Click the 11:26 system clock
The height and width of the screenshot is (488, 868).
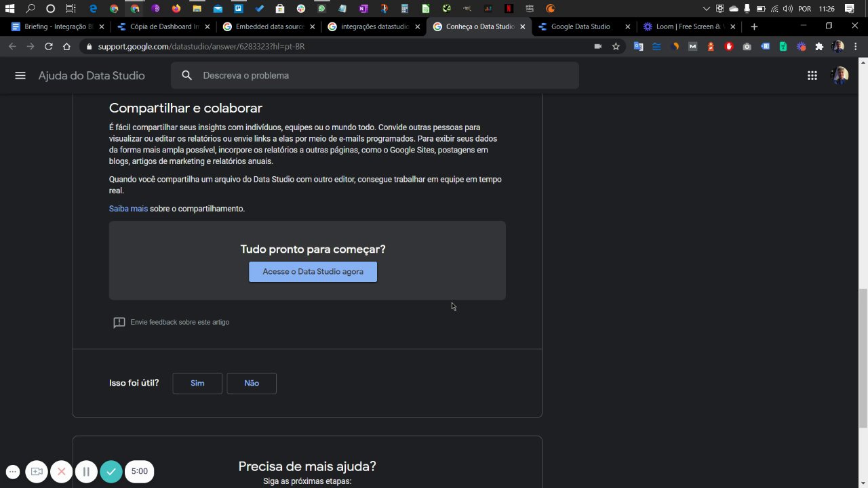[827, 9]
